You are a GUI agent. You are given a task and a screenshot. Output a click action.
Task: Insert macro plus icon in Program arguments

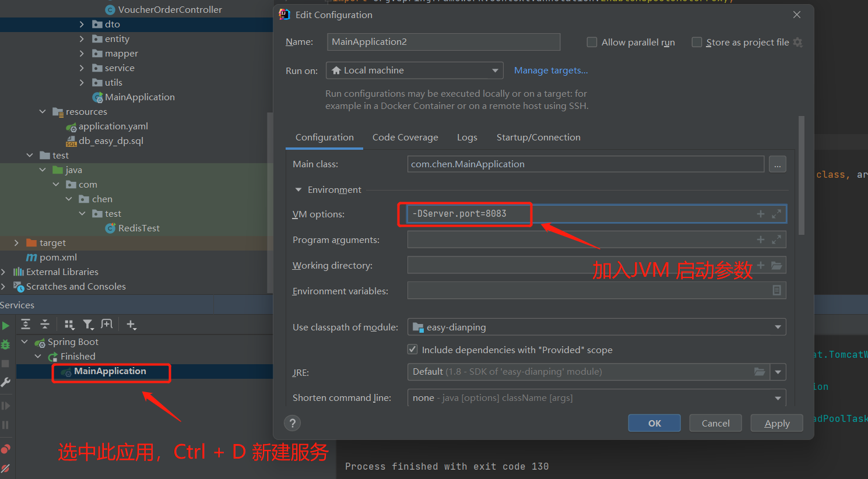[x=760, y=239]
